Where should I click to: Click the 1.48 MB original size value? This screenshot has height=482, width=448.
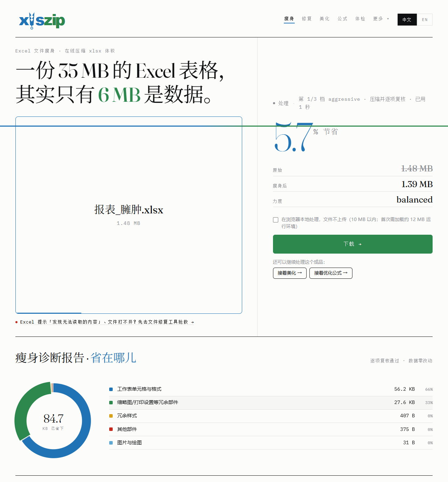[x=417, y=169]
